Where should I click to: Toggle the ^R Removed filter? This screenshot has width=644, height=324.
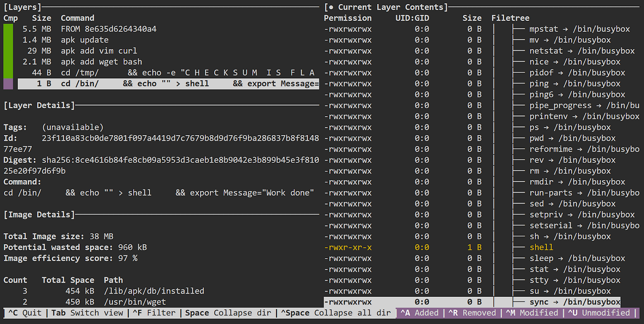(471, 313)
